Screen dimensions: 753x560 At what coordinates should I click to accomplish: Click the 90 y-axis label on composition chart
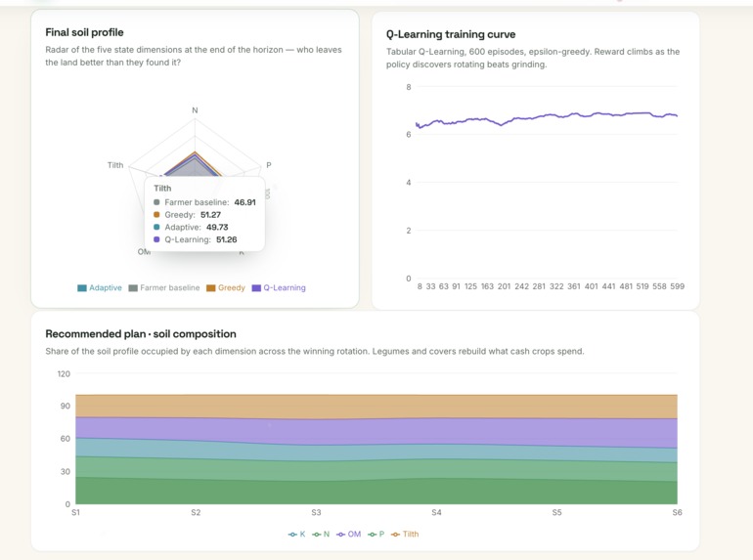coord(66,406)
